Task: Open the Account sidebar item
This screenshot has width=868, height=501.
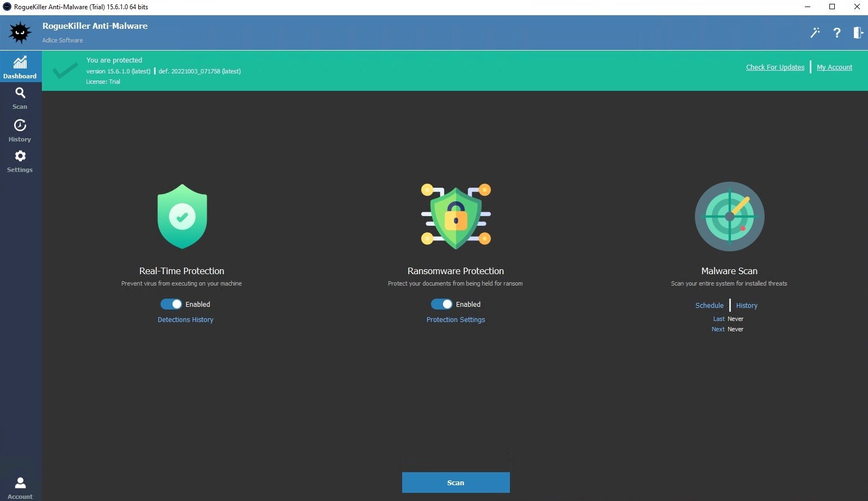Action: point(20,488)
